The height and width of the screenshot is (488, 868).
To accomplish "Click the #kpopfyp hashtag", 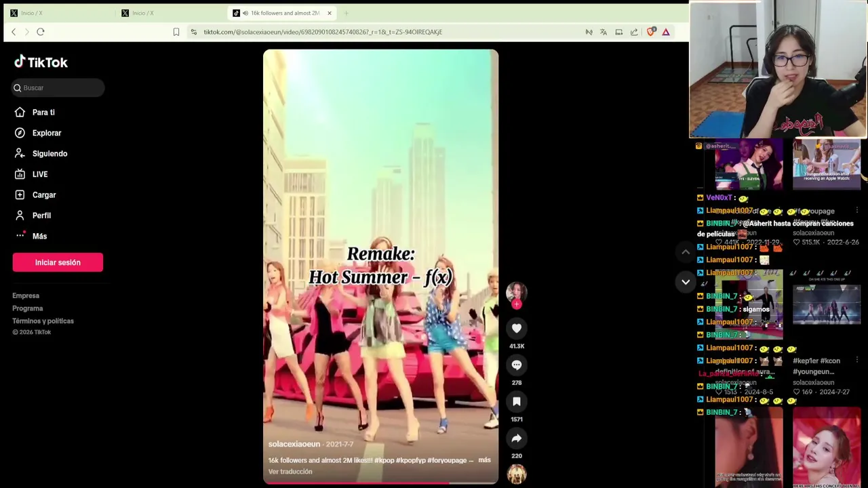I will 412,460.
